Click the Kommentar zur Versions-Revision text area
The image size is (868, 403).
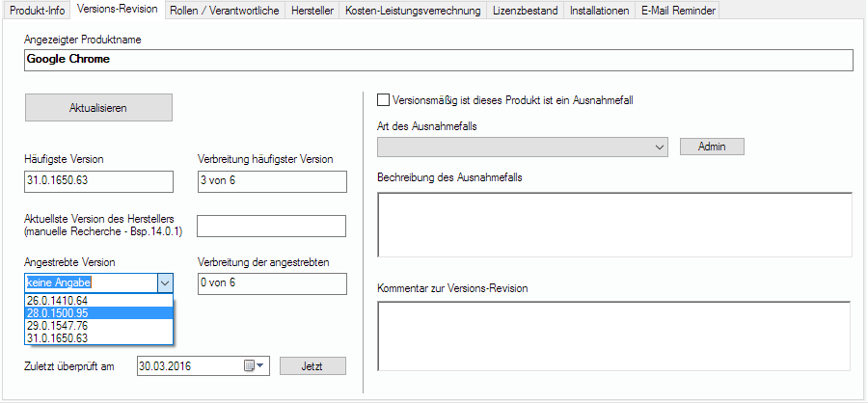[x=614, y=336]
